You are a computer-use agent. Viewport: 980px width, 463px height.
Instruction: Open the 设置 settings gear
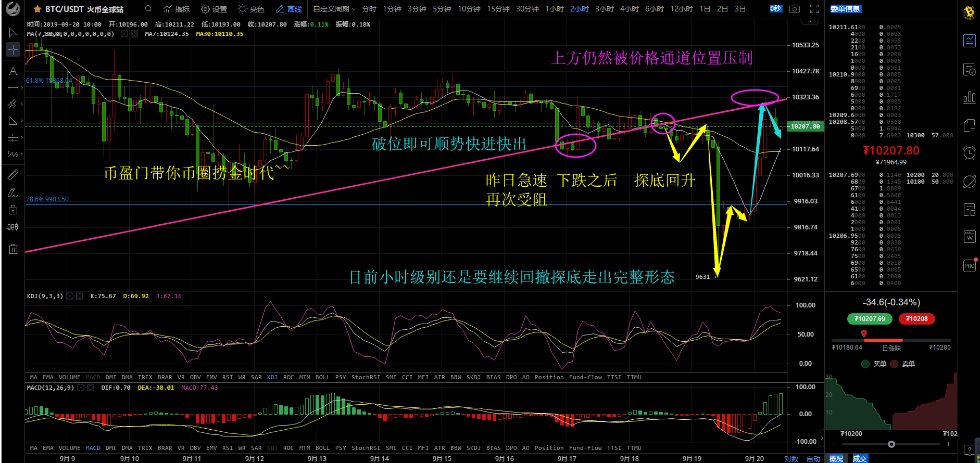click(x=214, y=9)
